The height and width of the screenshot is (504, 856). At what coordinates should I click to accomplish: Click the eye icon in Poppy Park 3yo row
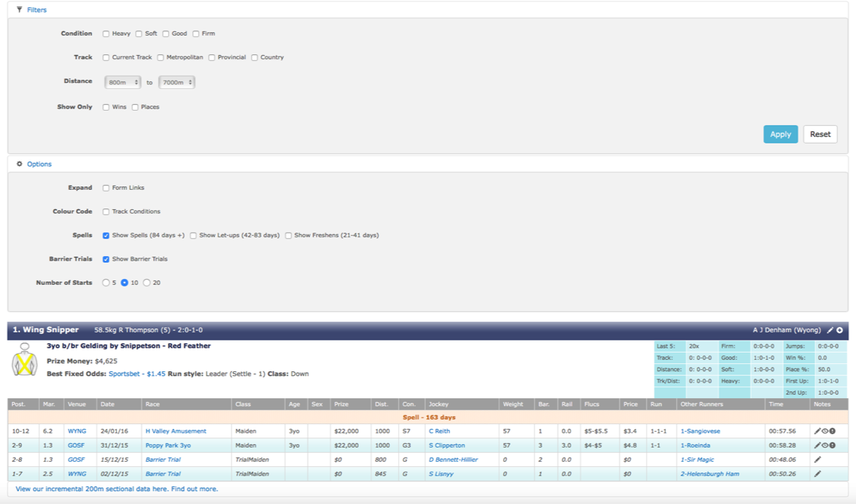tap(825, 445)
